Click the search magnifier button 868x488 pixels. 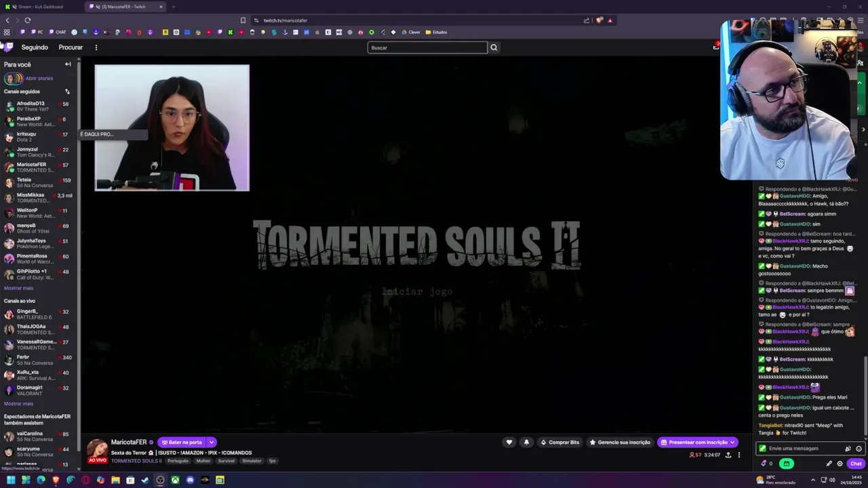(x=494, y=47)
